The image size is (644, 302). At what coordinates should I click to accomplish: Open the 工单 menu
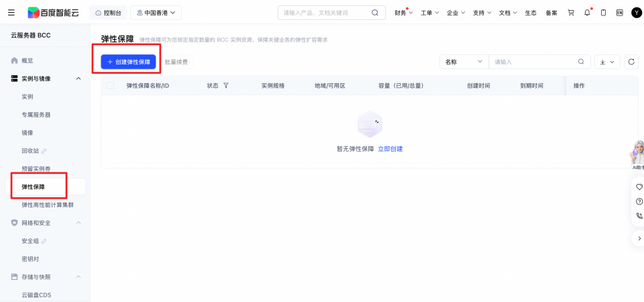429,13
